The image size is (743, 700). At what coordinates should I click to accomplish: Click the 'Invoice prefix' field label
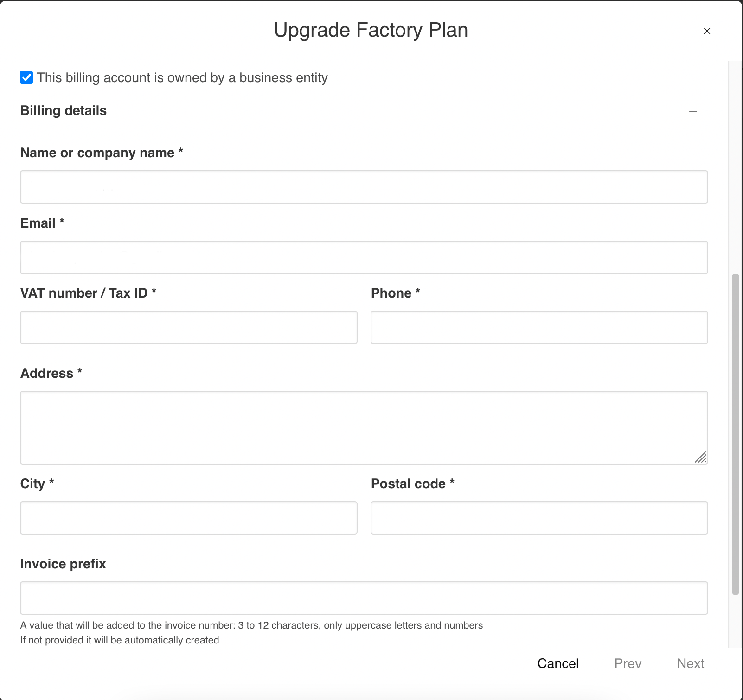(x=63, y=564)
